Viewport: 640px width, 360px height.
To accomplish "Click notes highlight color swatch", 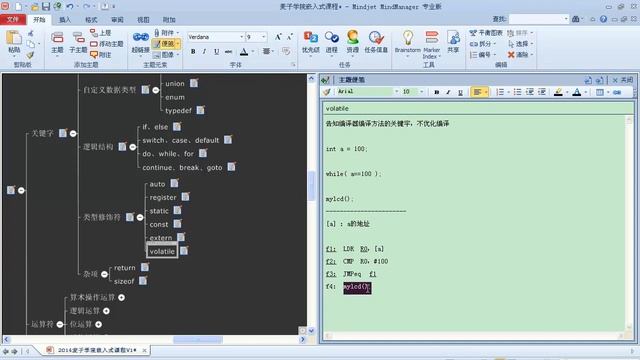I will tap(558, 92).
